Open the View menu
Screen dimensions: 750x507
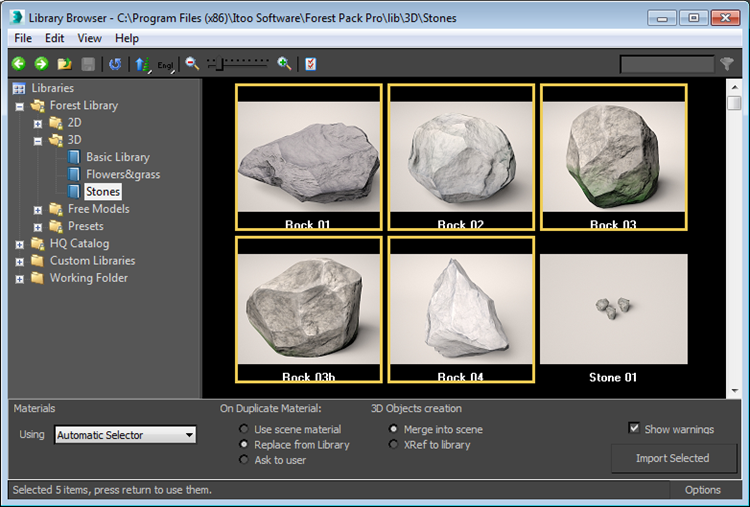(x=89, y=38)
